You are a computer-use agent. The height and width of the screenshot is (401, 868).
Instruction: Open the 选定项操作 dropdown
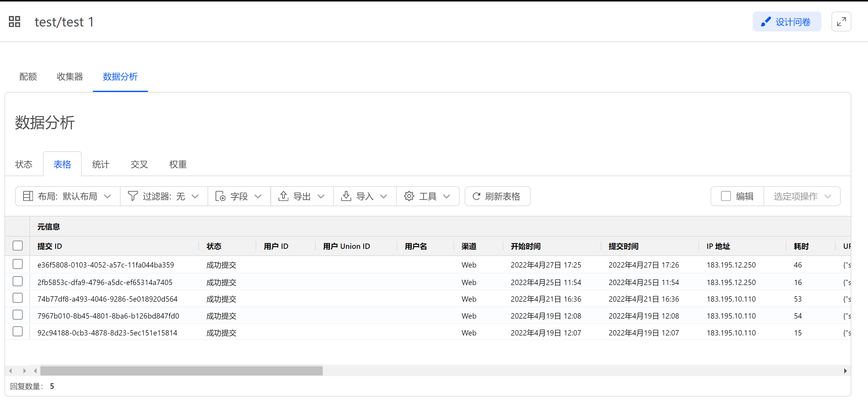[x=802, y=196]
